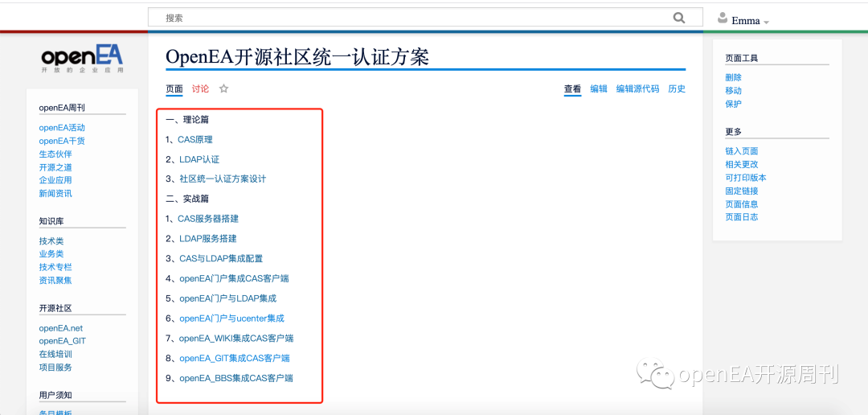Open openEA_BBS集成CAS客户端 link
Image resolution: width=868 pixels, height=415 pixels.
[235, 379]
